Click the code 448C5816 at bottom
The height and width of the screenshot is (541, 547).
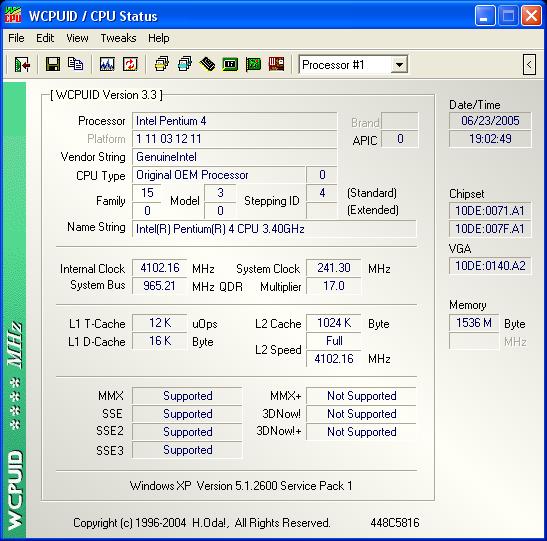[395, 523]
